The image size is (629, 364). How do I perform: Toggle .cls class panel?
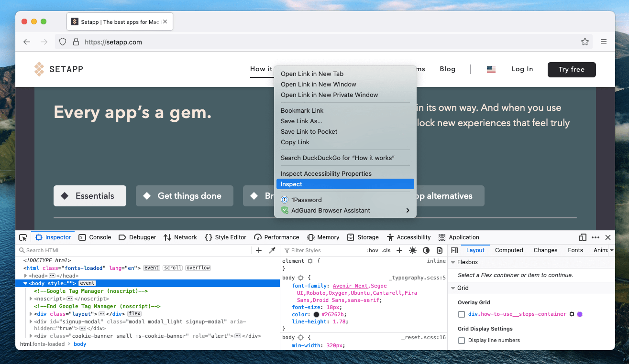pos(386,250)
